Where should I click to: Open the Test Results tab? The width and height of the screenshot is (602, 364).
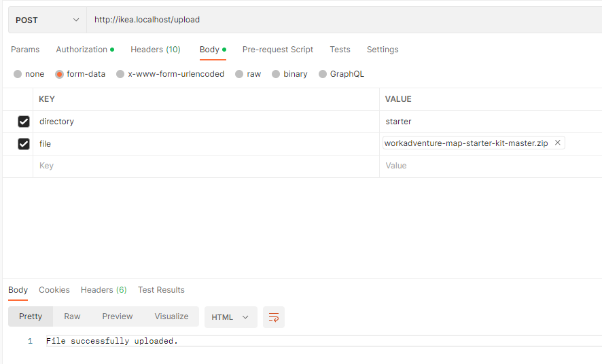tap(161, 290)
